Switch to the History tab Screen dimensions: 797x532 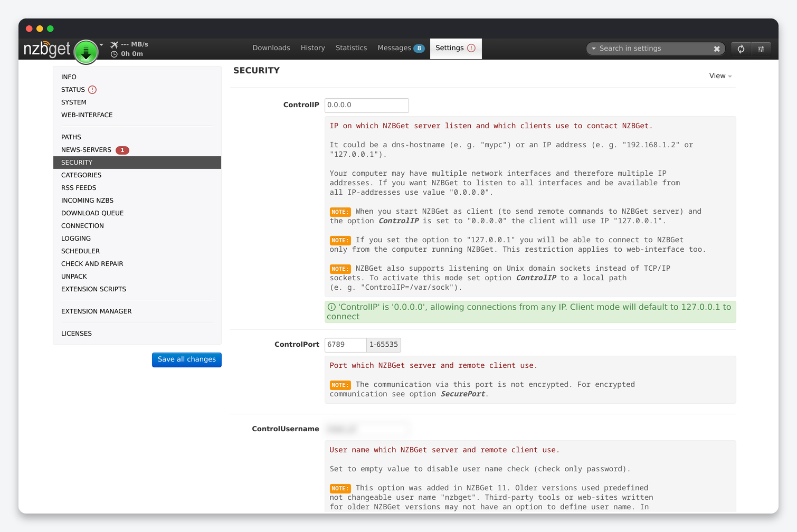point(313,48)
